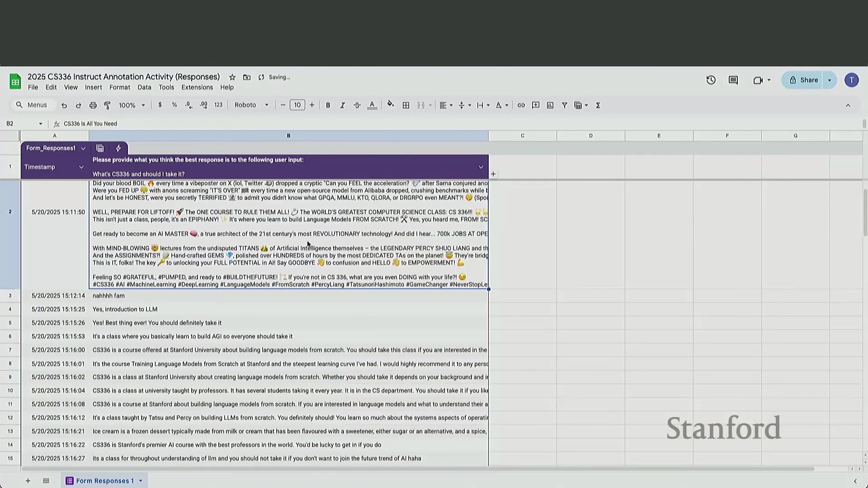This screenshot has width=868, height=488.
Task: Open the comments panel icon
Action: pyautogui.click(x=733, y=80)
